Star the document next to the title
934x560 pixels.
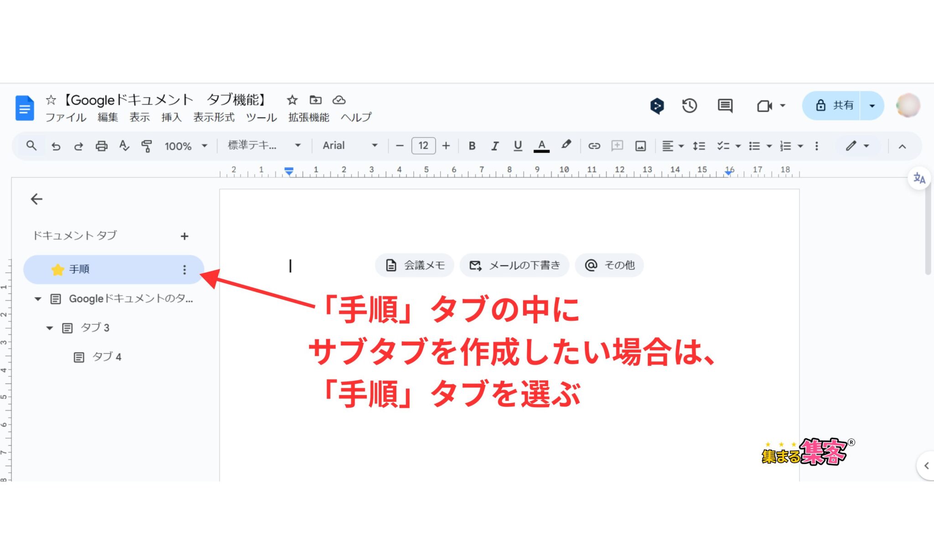pyautogui.click(x=292, y=100)
